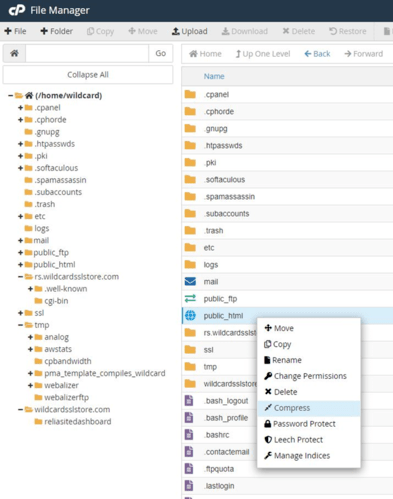Image resolution: width=393 pixels, height=499 pixels.
Task: Expand the awstats folder node
Action: [x=30, y=349]
